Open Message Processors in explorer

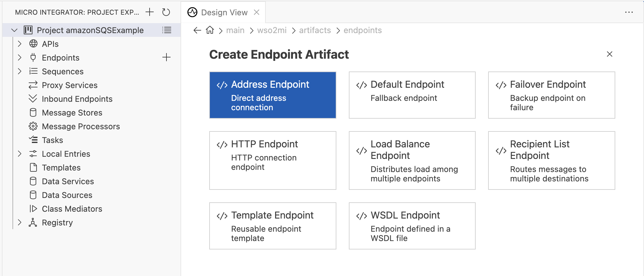tap(81, 126)
